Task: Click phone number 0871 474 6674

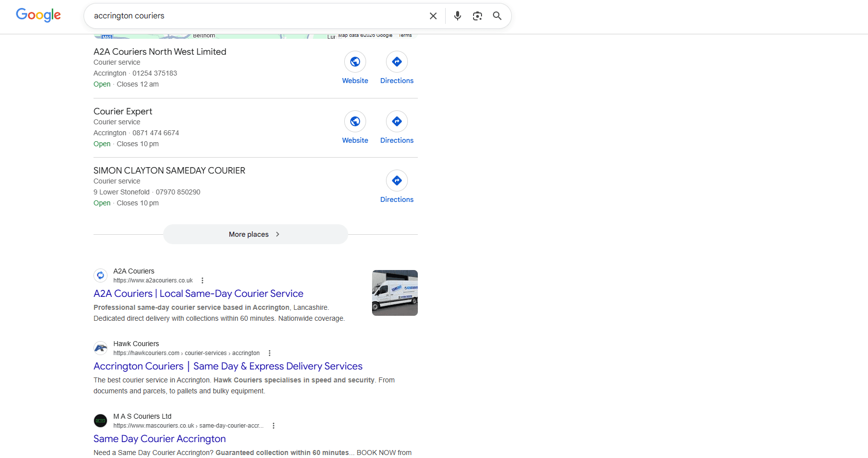Action: 156,133
